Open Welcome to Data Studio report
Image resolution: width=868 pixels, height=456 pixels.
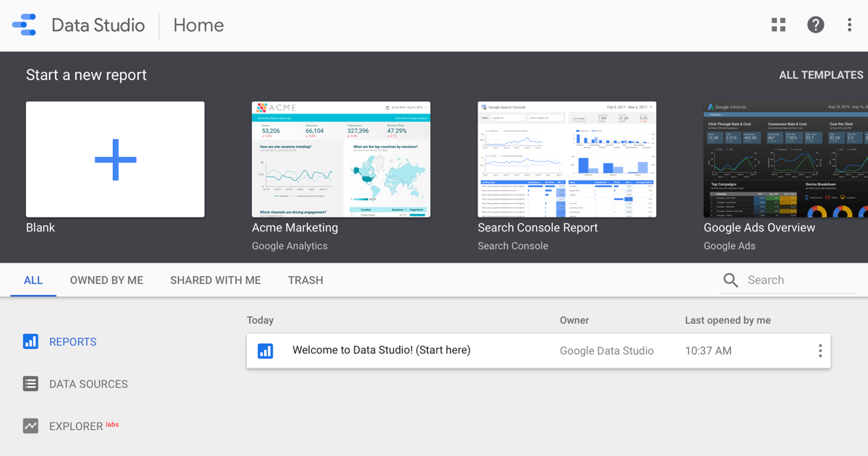[x=381, y=350]
